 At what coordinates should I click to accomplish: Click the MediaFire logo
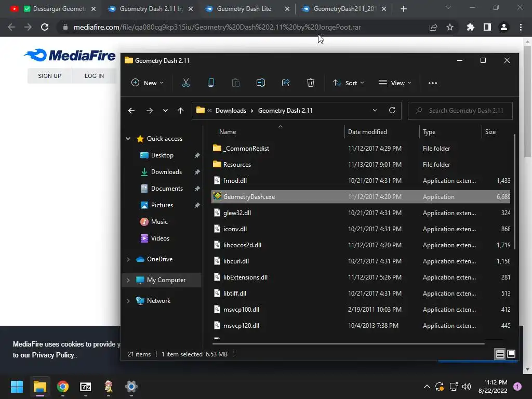[x=70, y=55]
